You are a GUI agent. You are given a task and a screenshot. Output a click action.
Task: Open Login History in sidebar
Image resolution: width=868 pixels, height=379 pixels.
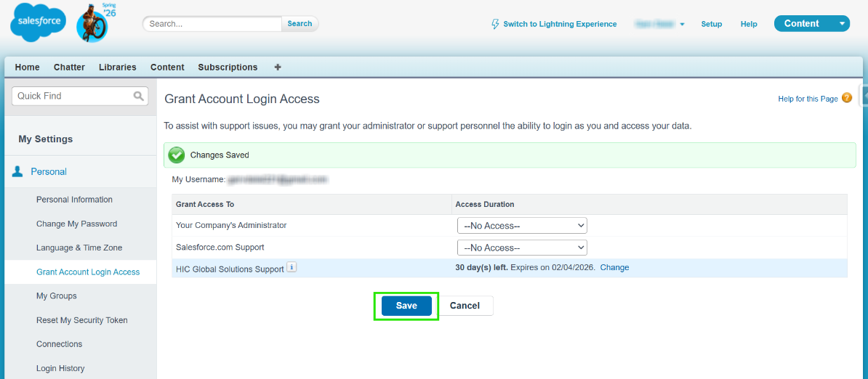pos(60,368)
